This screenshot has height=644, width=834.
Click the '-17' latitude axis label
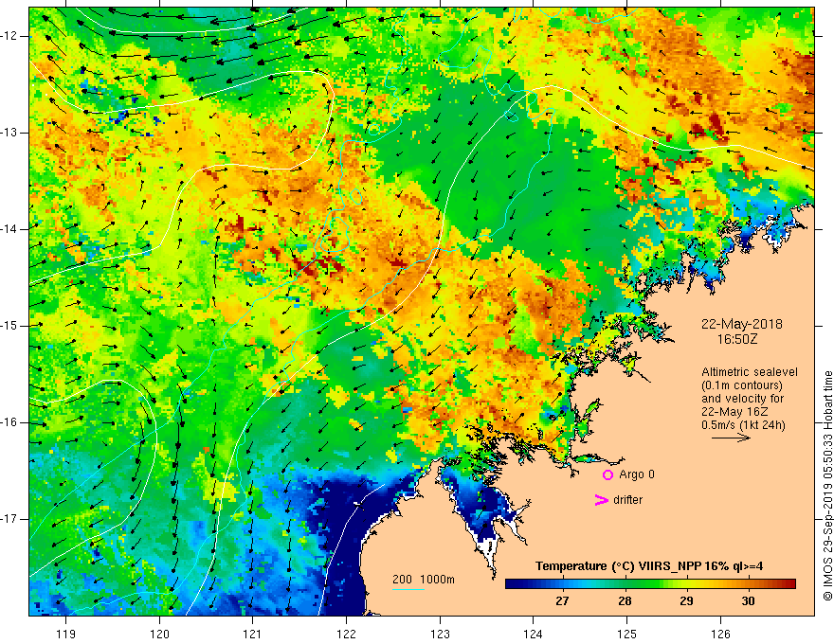[9, 519]
